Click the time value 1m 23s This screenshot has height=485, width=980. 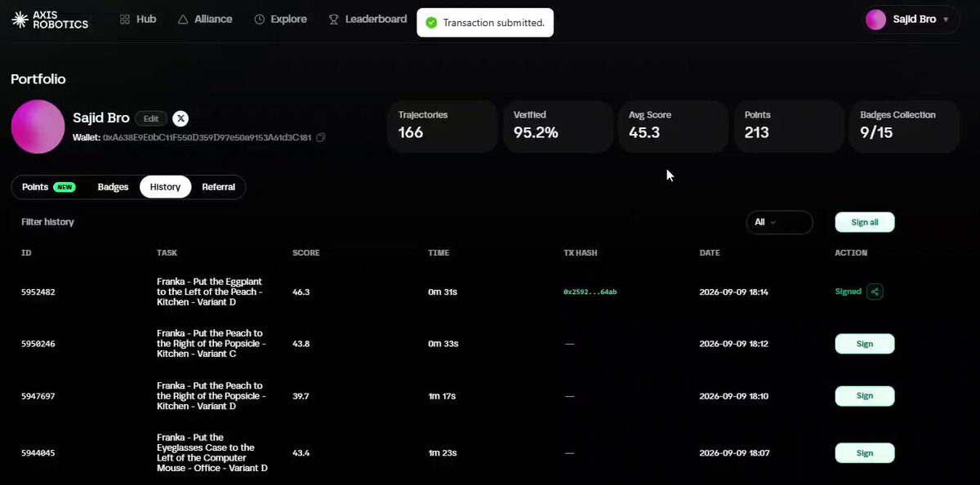[443, 453]
